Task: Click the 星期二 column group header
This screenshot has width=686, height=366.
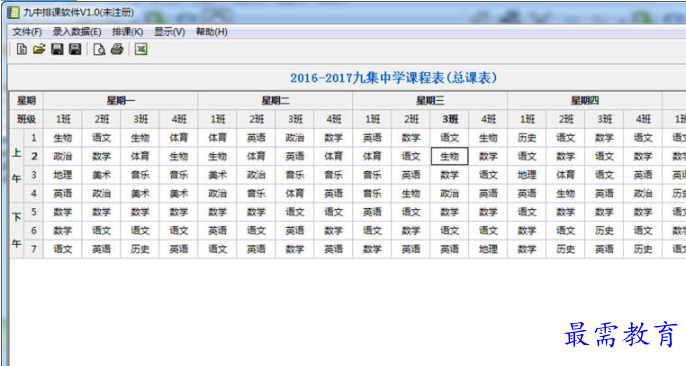Action: tap(275, 101)
